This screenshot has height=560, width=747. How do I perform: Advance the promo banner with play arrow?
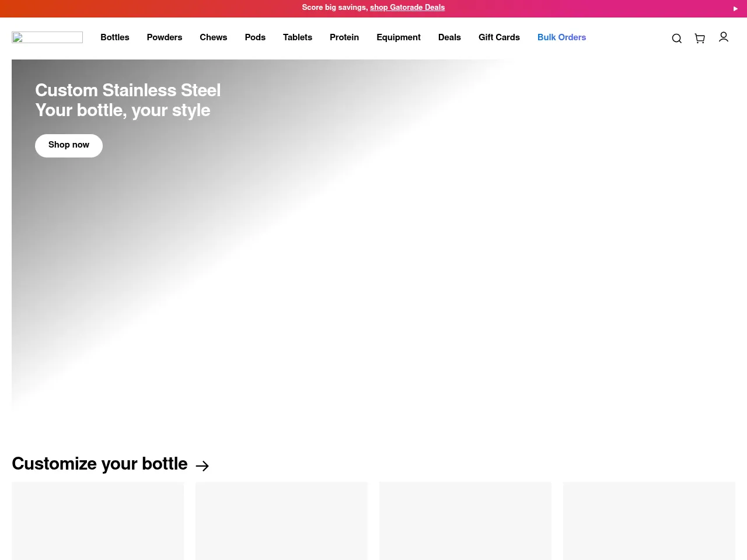[x=735, y=9]
